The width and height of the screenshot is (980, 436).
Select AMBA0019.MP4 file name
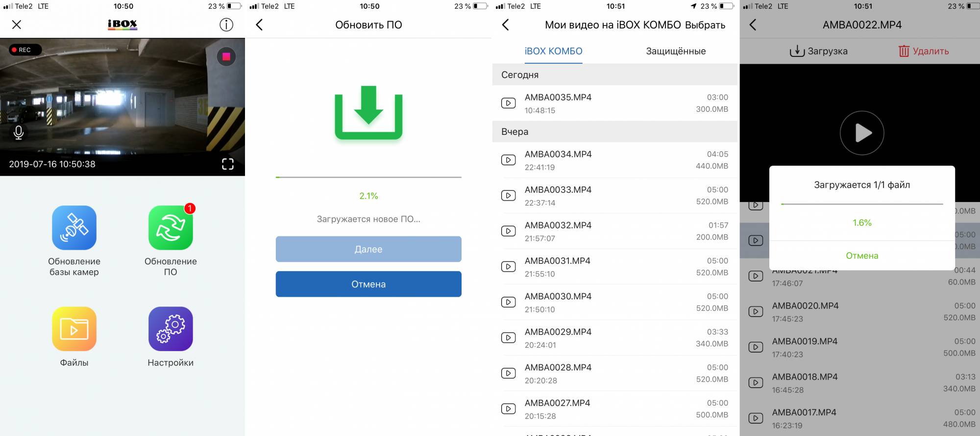point(805,341)
